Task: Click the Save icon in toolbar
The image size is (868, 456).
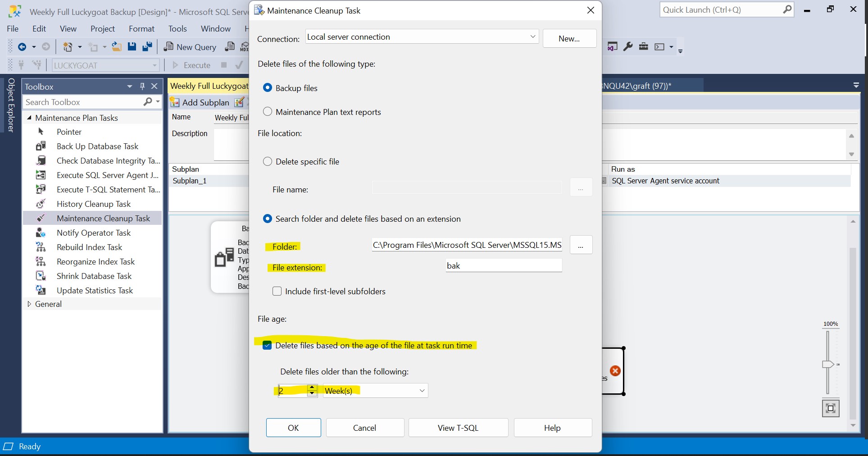Action: 132,47
